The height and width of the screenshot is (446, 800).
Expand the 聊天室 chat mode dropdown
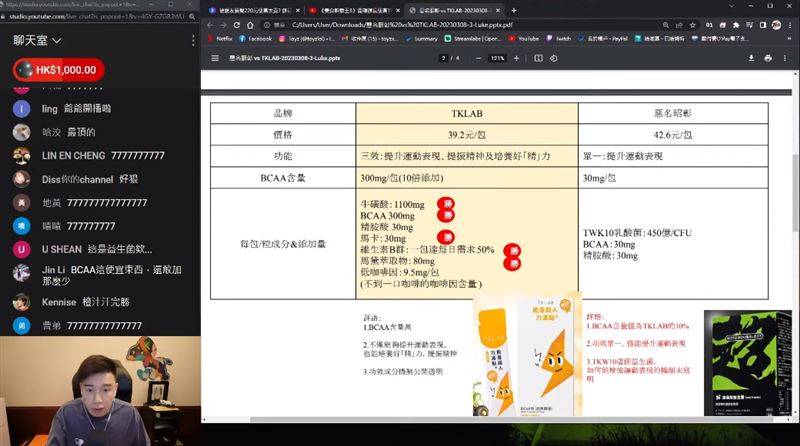click(37, 40)
